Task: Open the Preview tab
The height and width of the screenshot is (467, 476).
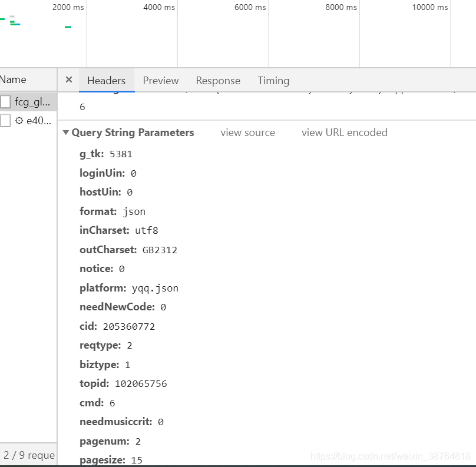Action: 161,81
